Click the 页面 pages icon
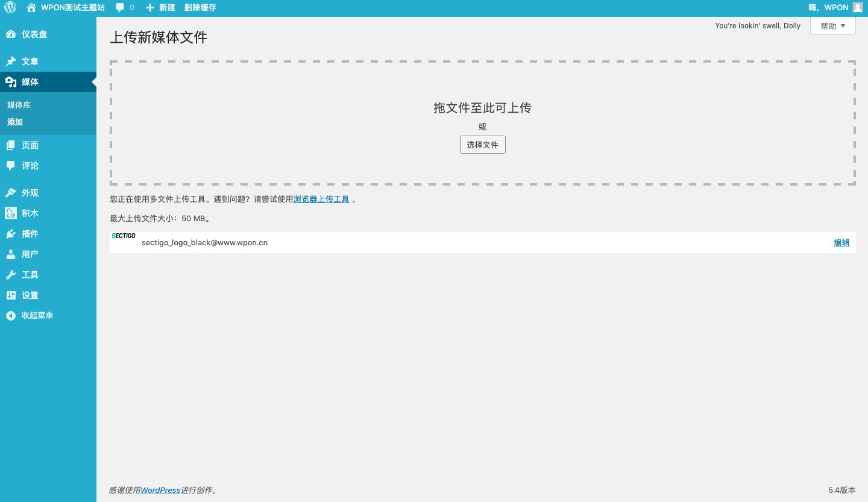This screenshot has width=868, height=502. [x=11, y=145]
